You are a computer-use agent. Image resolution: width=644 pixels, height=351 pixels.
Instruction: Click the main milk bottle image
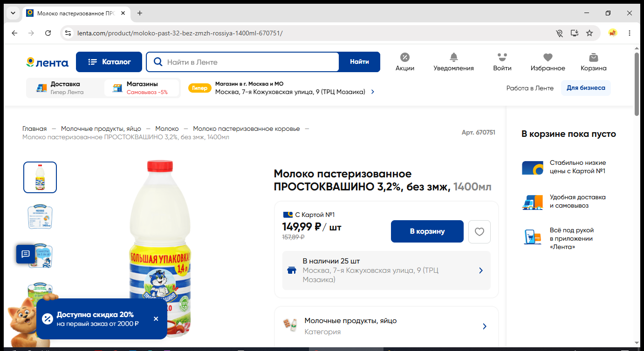click(x=160, y=249)
